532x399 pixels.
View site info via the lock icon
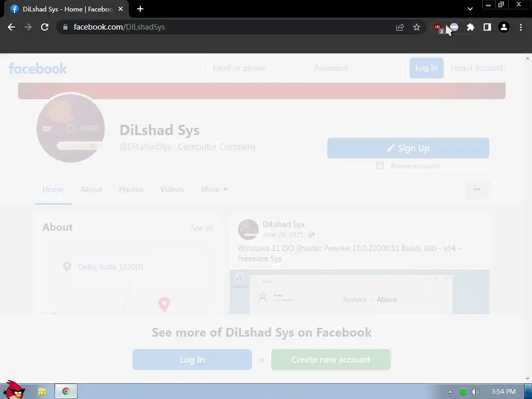(65, 27)
